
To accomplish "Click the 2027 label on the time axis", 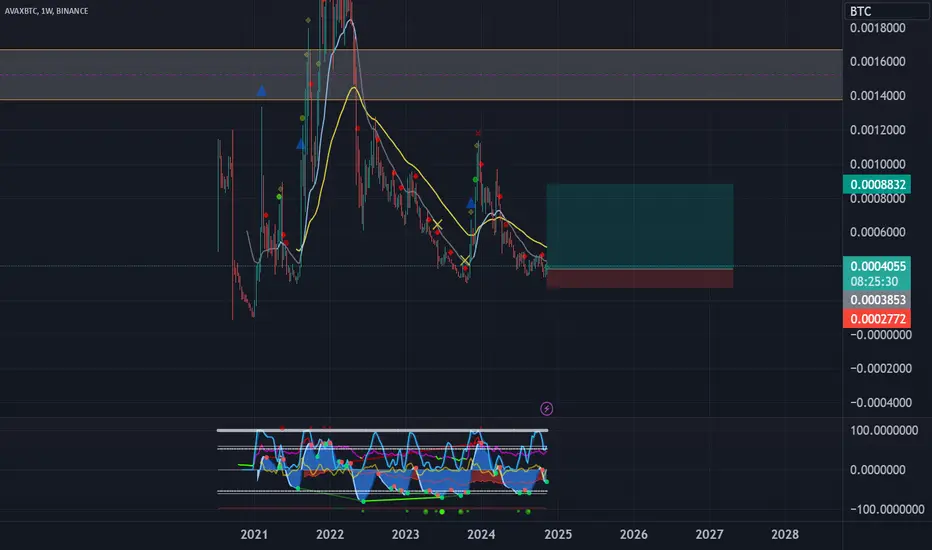I will 709,534.
